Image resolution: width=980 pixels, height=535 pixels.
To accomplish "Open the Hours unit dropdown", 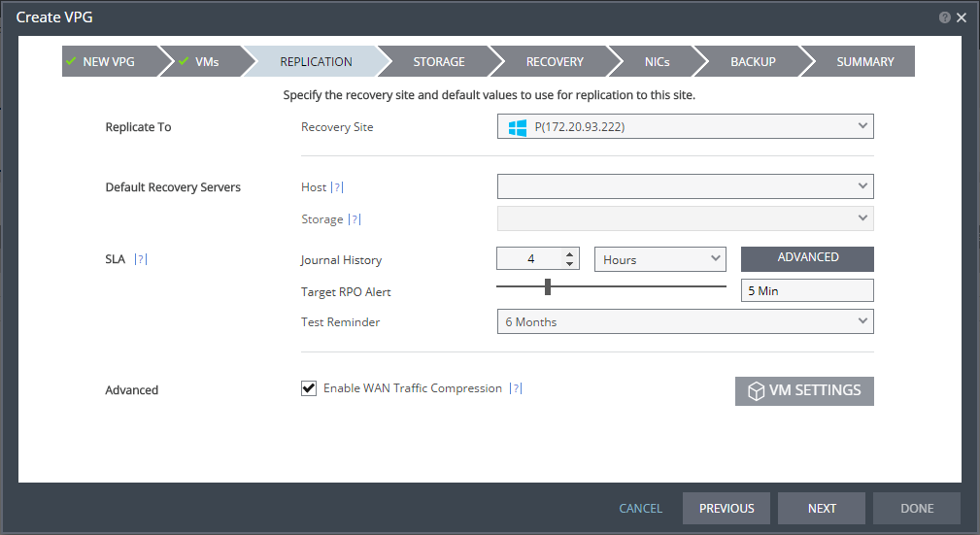I will click(x=660, y=259).
